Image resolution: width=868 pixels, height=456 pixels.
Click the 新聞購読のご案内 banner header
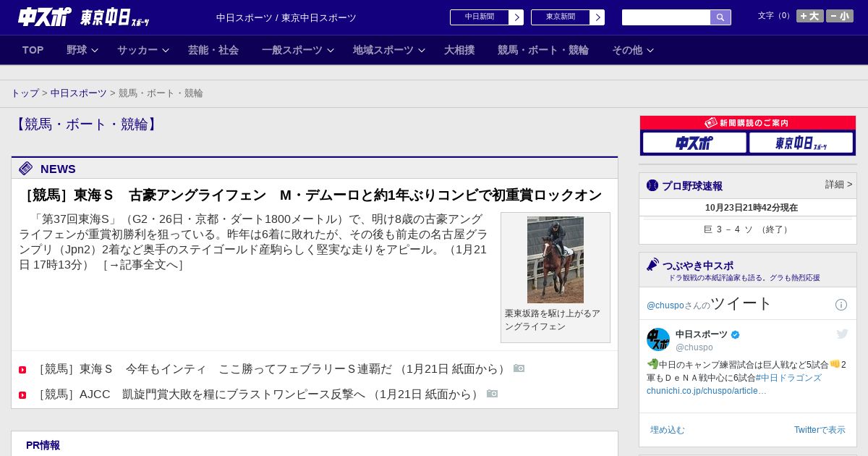[748, 123]
